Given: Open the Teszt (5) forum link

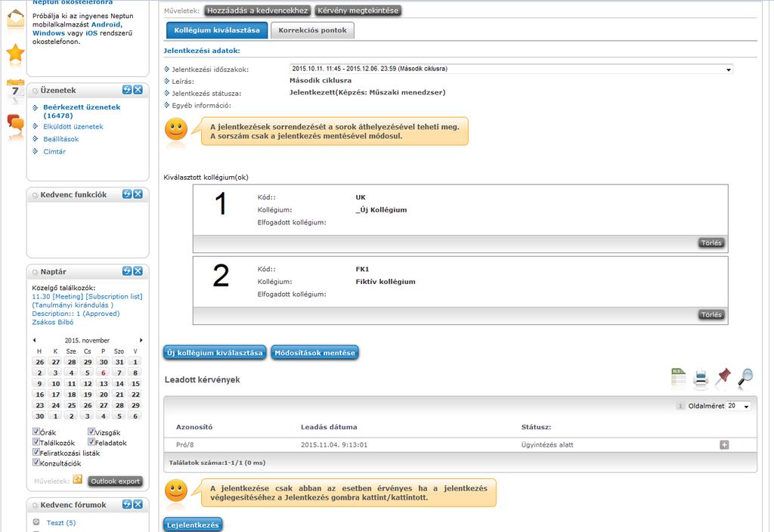Looking at the screenshot, I should tap(60, 523).
